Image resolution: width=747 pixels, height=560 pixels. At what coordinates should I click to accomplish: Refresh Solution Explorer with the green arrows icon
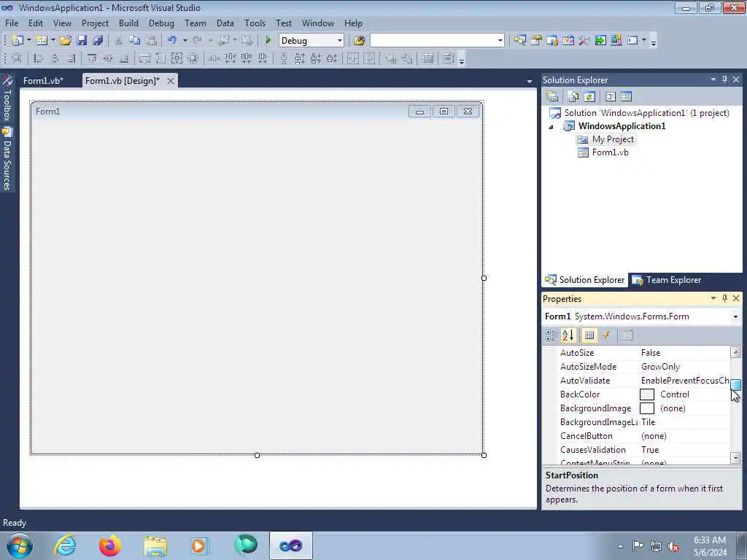tap(589, 97)
